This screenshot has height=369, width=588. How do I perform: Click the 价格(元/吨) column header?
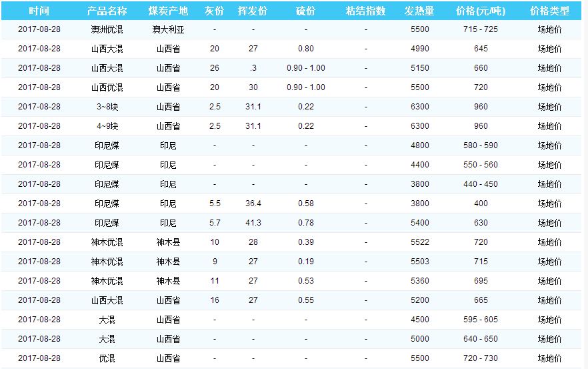point(481,11)
